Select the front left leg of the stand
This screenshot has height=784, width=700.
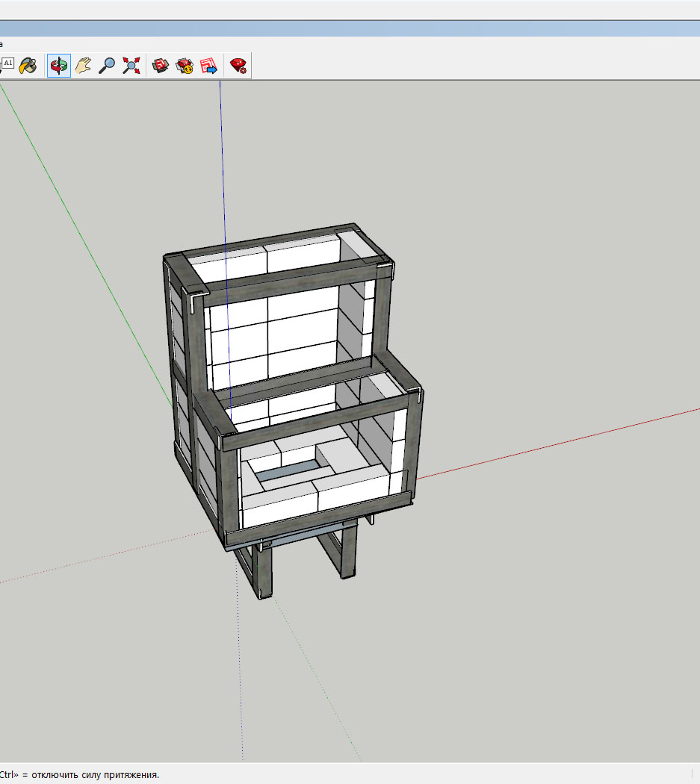point(266,573)
